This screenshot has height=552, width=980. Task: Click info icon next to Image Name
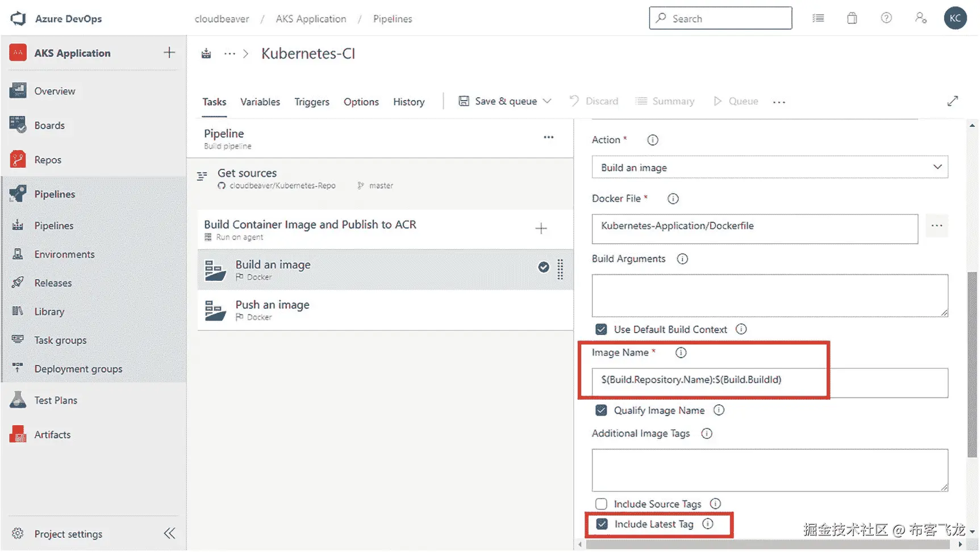(x=681, y=352)
